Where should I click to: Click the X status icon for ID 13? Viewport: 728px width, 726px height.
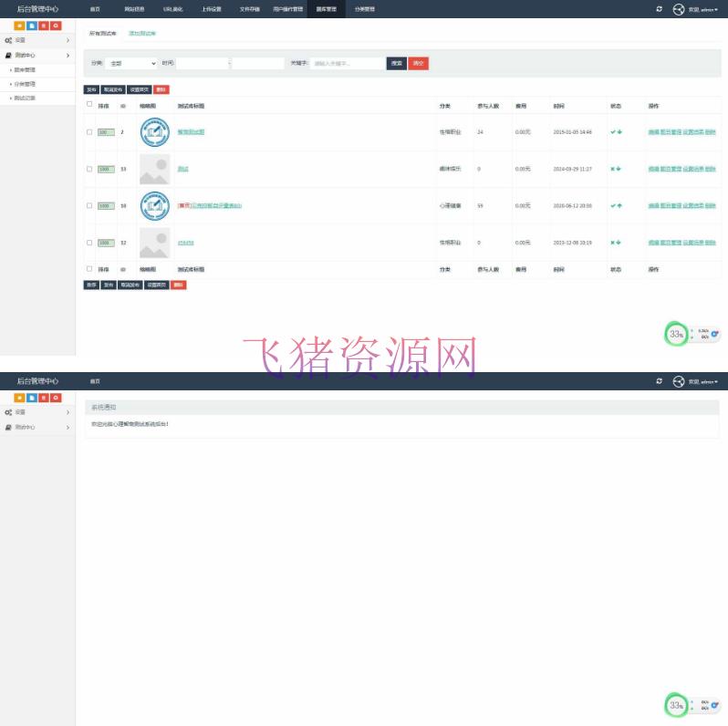click(613, 169)
